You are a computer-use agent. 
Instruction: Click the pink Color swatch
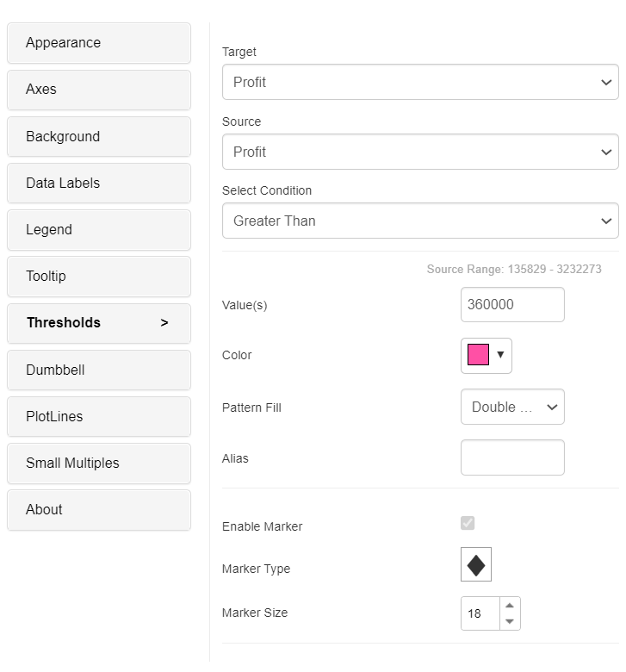[478, 355]
